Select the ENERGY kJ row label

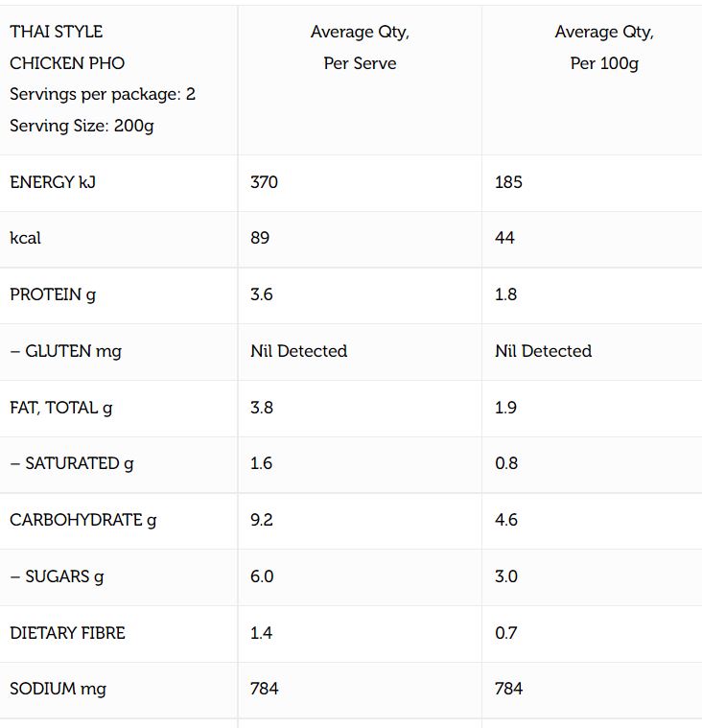[x=53, y=182]
